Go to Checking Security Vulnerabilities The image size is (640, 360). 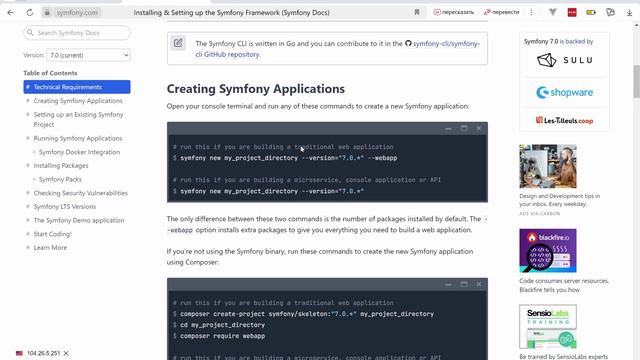click(80, 193)
